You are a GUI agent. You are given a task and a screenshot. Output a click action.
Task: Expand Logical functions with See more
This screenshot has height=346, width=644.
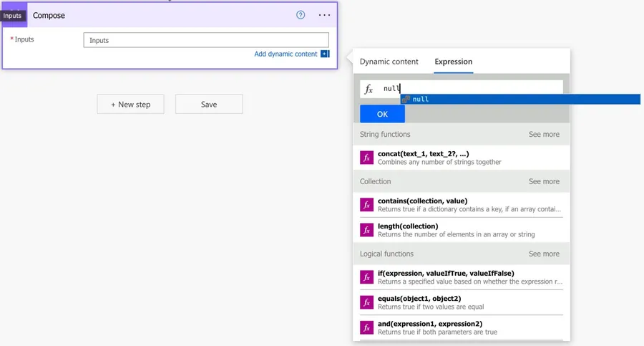click(544, 254)
